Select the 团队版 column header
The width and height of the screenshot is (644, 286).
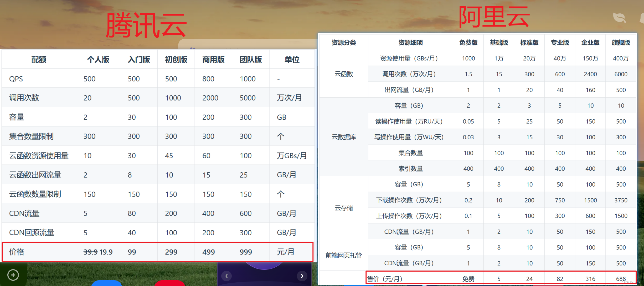click(251, 60)
